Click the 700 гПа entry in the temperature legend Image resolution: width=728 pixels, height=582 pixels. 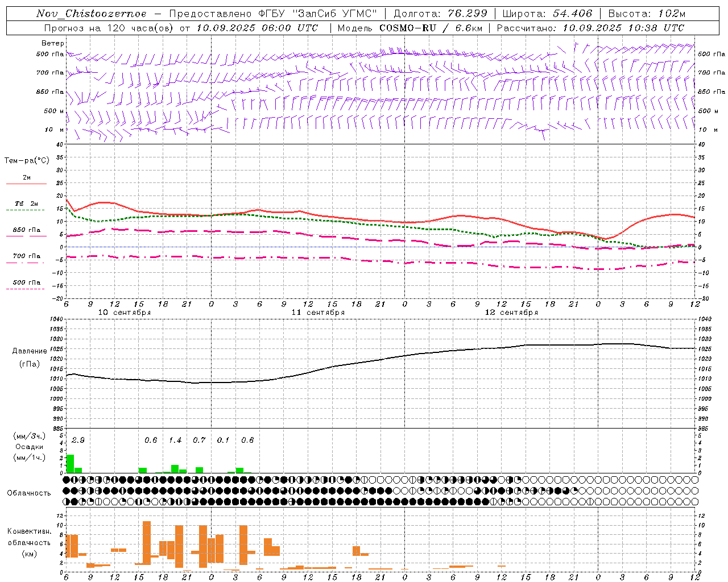click(x=26, y=256)
